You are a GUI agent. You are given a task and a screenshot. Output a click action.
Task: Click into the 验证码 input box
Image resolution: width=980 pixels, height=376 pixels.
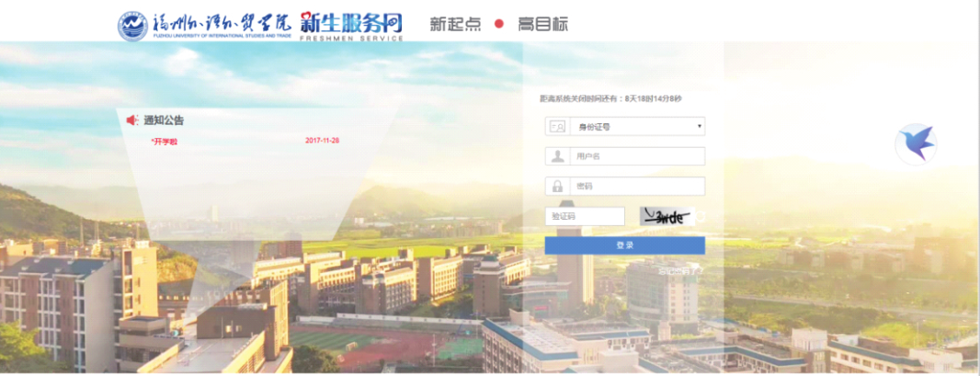[x=585, y=217]
